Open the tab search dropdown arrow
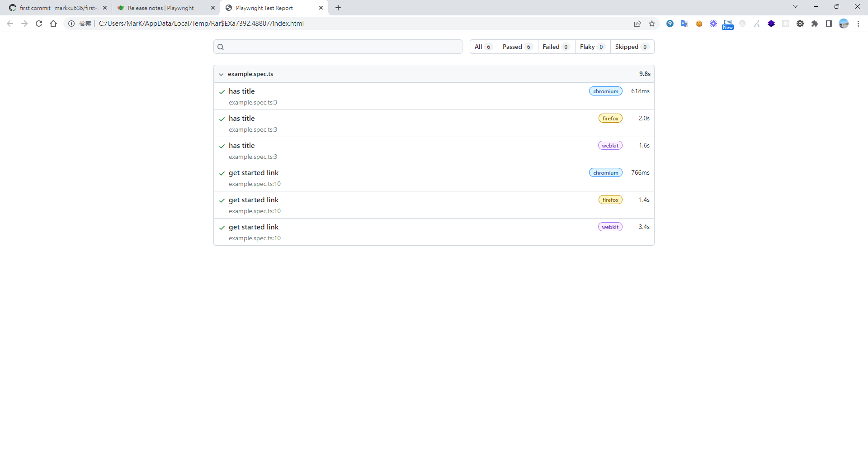 795,7
